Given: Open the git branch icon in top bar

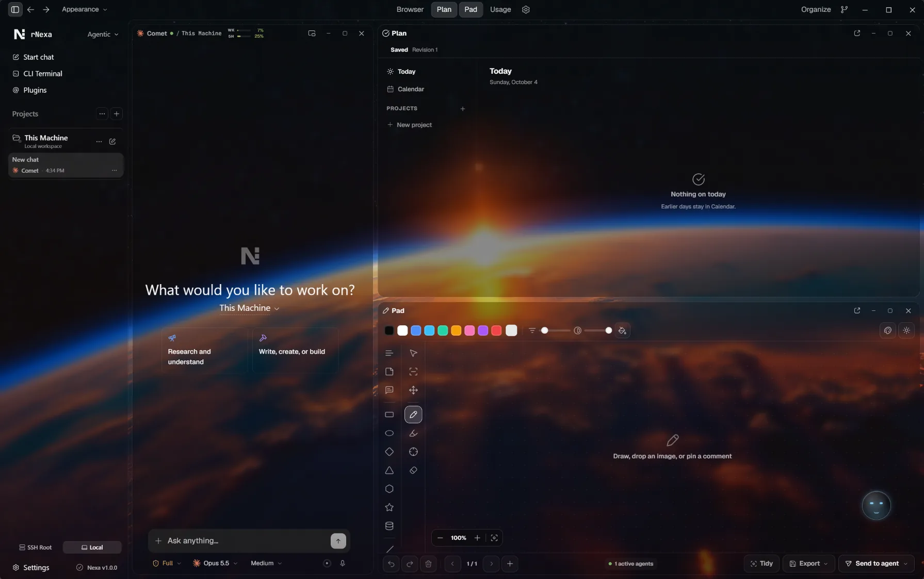Looking at the screenshot, I should tap(844, 9).
